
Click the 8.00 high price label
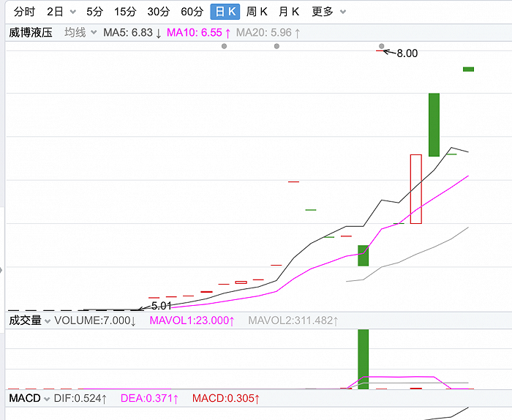[407, 53]
